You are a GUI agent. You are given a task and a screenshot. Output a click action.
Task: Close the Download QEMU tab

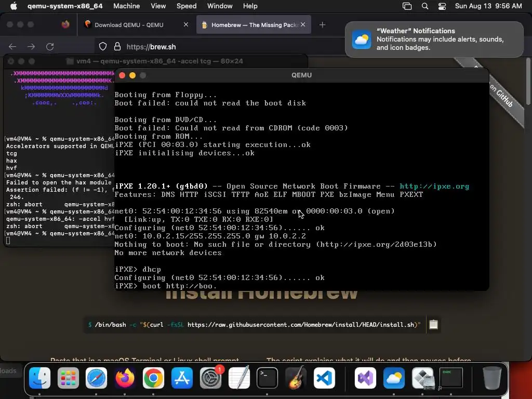(186, 24)
